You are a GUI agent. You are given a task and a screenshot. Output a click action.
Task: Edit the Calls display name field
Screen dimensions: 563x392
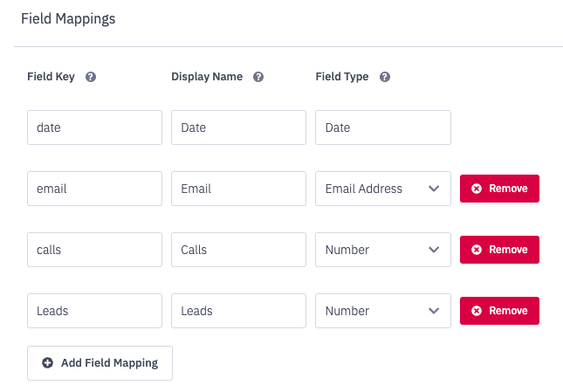pyautogui.click(x=238, y=250)
